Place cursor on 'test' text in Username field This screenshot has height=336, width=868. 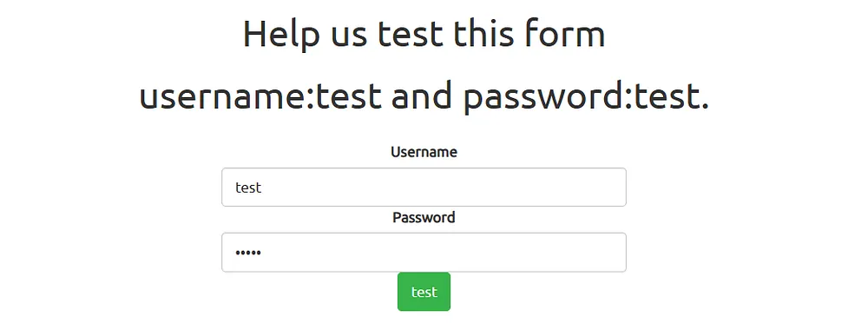pos(248,188)
